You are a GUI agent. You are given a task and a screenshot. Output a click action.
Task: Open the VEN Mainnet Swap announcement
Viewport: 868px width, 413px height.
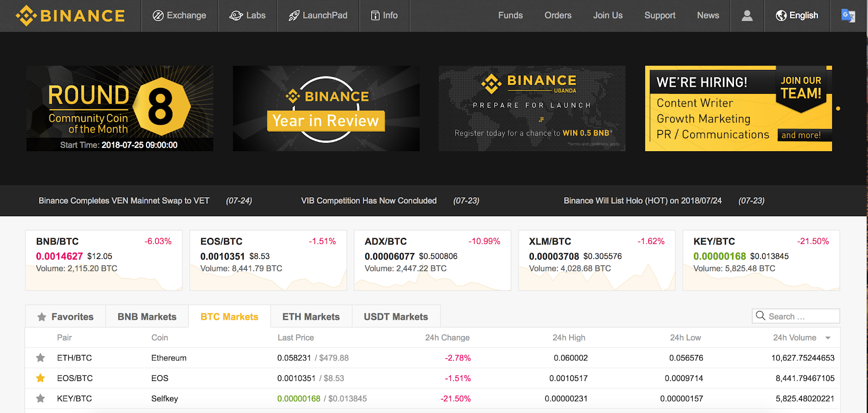tap(124, 201)
